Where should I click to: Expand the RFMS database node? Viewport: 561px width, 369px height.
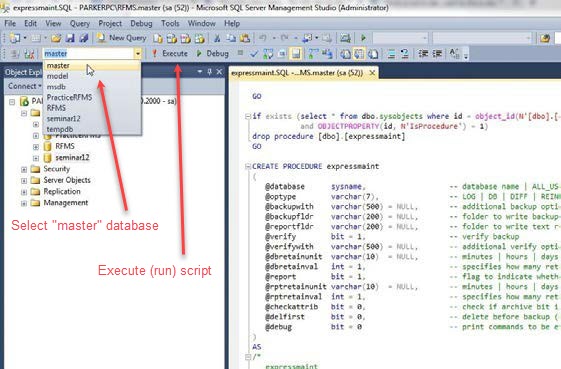[36, 147]
